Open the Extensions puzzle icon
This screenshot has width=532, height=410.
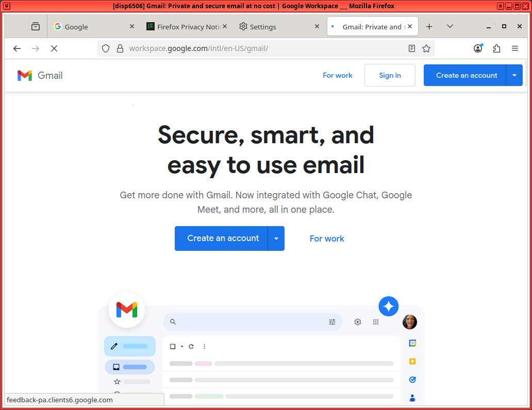pos(496,48)
